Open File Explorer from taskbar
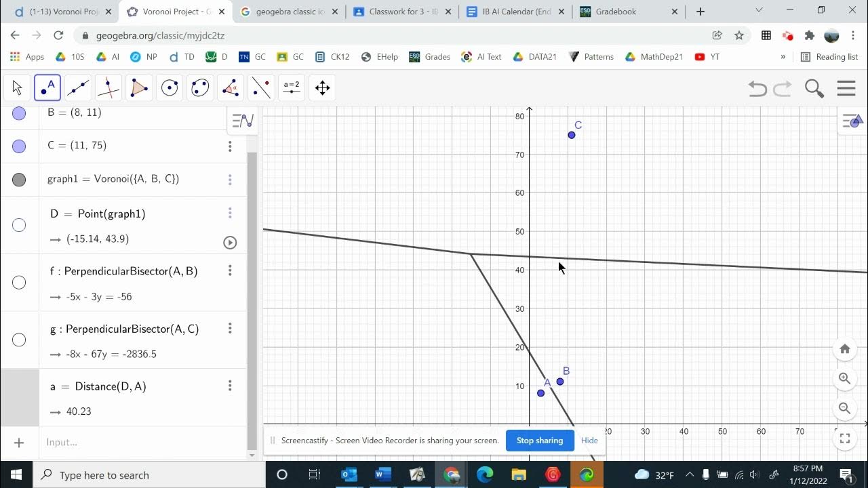This screenshot has width=868, height=488. tap(519, 474)
